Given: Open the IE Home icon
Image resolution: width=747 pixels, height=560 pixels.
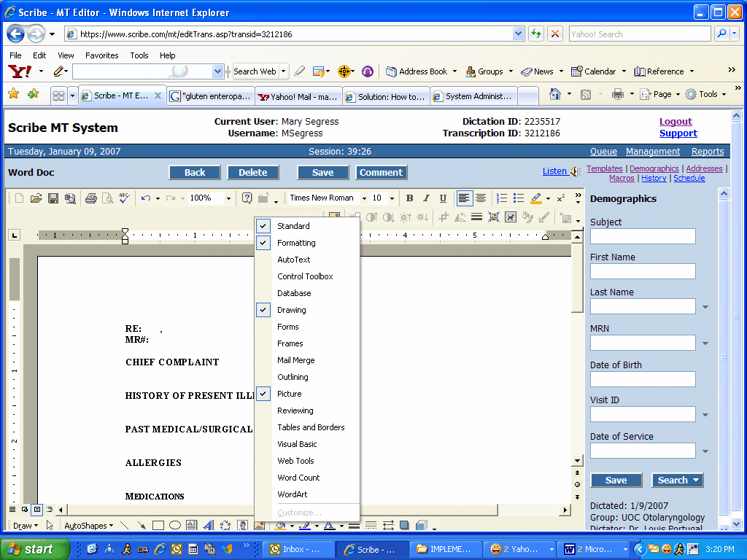Looking at the screenshot, I should click(555, 94).
